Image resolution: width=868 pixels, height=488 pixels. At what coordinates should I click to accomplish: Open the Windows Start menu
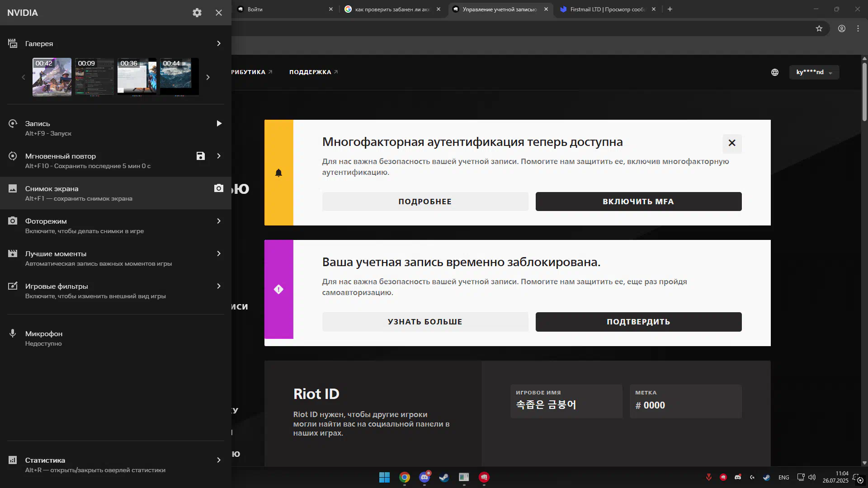pyautogui.click(x=384, y=477)
